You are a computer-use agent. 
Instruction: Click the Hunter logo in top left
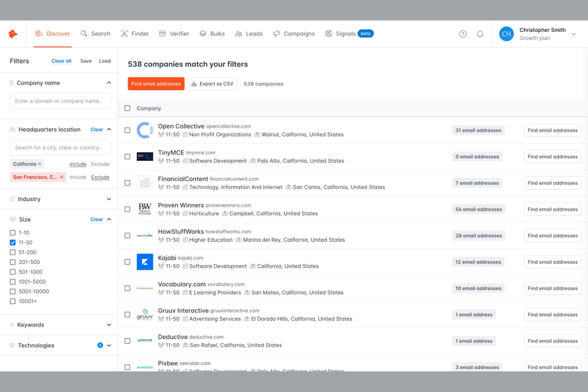coord(13,34)
